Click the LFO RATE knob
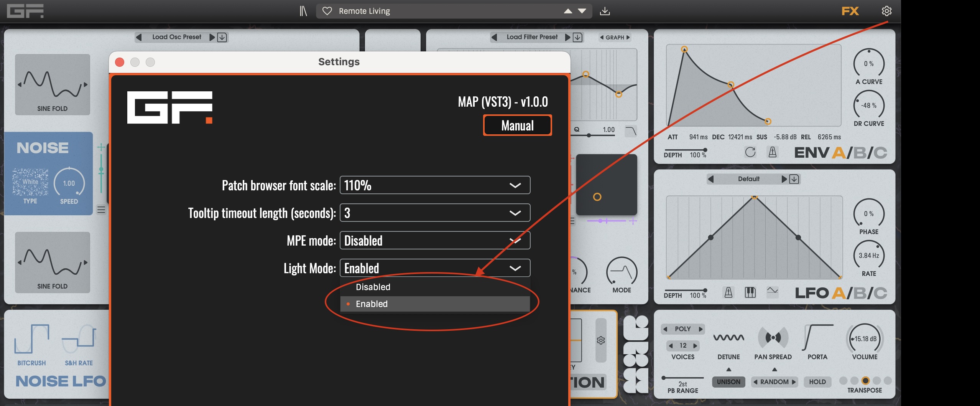Viewport: 980px width, 406px height. click(x=869, y=256)
